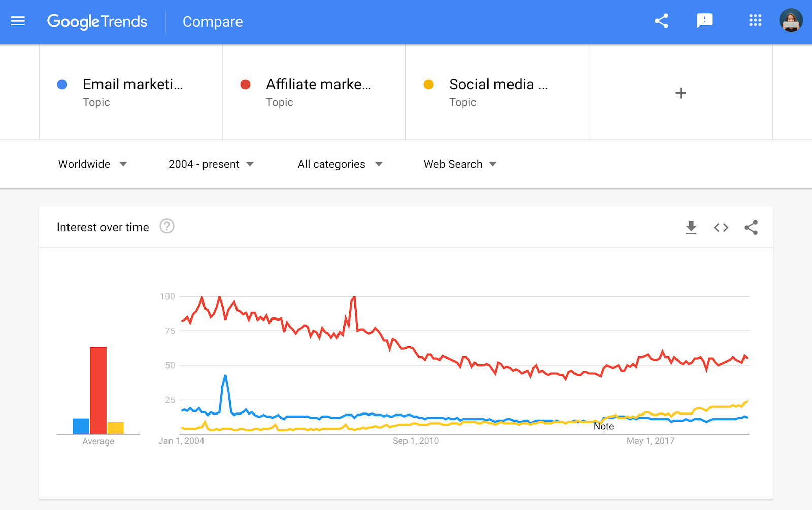
Task: Open the send feedback icon
Action: pyautogui.click(x=704, y=21)
